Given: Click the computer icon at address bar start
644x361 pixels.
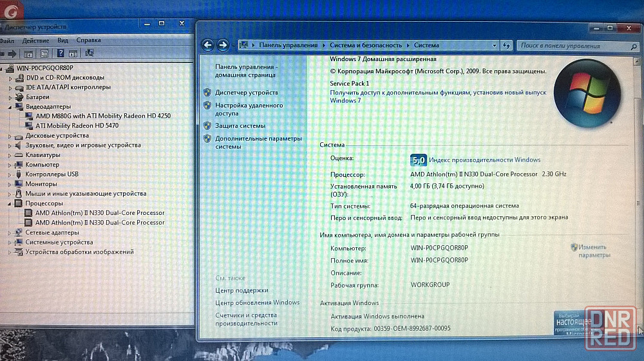Looking at the screenshot, I should [x=244, y=44].
